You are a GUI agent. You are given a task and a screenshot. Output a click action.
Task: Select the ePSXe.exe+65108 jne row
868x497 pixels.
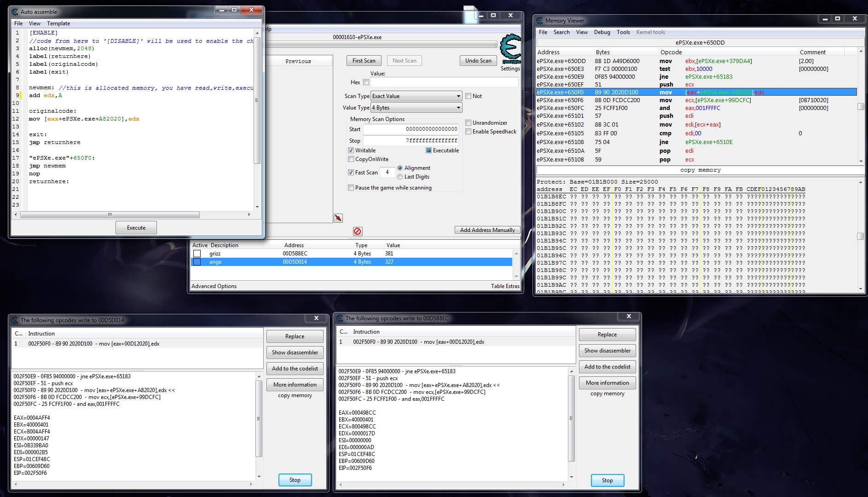(696, 142)
